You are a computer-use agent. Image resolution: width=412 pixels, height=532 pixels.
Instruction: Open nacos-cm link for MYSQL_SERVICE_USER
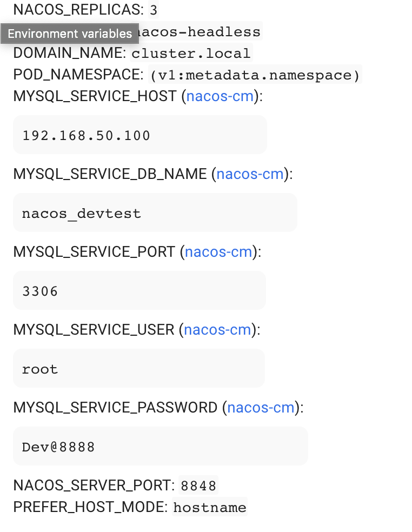pyautogui.click(x=217, y=330)
